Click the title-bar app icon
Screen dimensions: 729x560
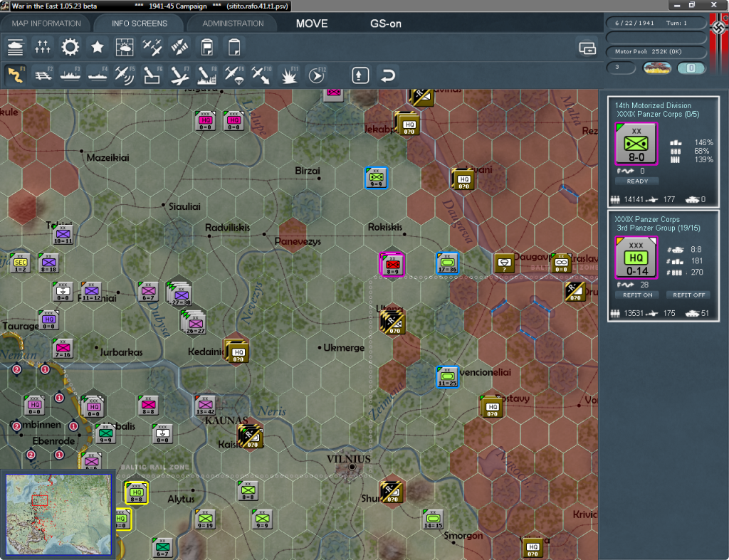(x=5, y=6)
